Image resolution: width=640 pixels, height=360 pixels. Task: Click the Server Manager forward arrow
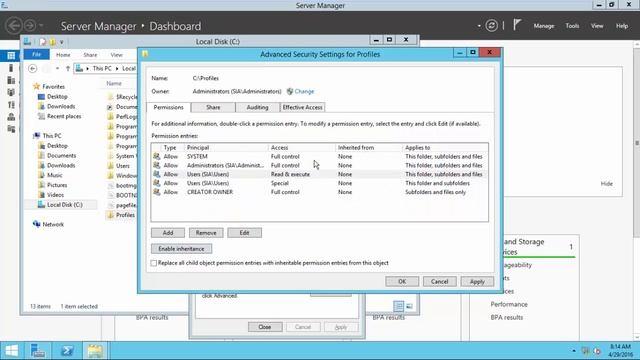coord(30,26)
